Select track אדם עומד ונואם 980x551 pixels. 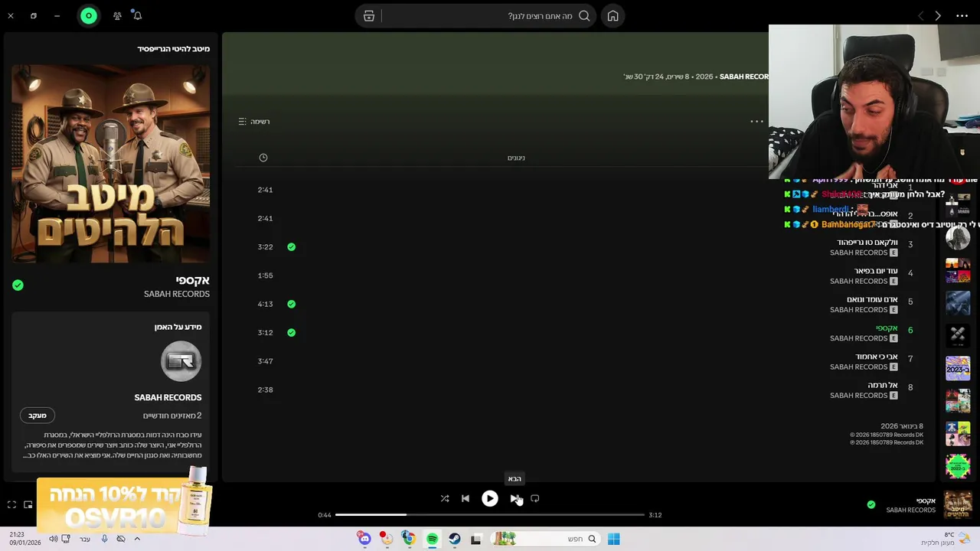coord(872,299)
